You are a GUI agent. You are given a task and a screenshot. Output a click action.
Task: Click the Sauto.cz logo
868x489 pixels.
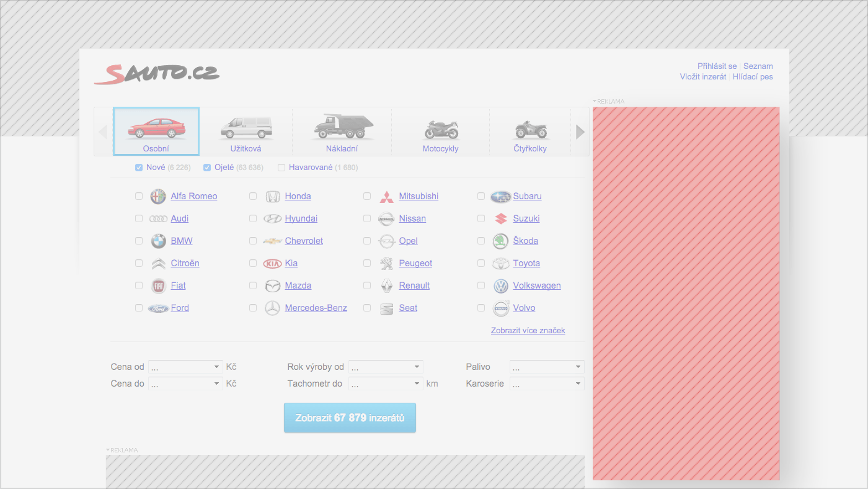point(157,74)
